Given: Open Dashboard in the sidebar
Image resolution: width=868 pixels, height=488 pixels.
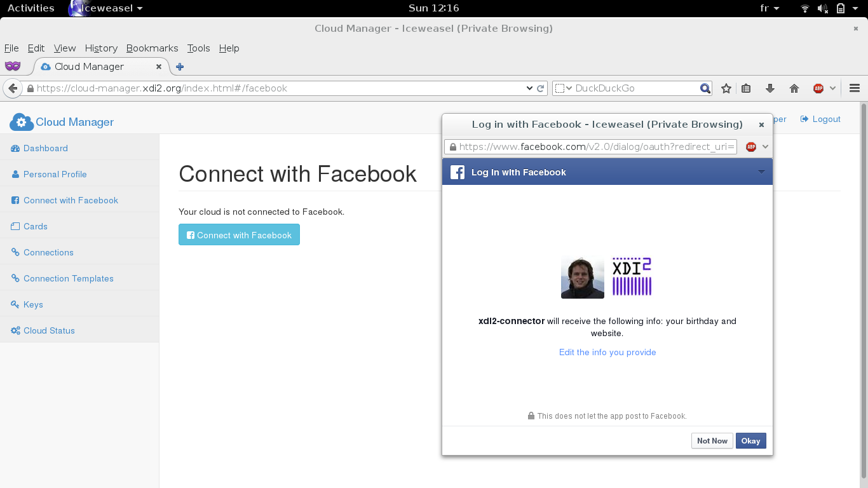Looking at the screenshot, I should 79,148.
